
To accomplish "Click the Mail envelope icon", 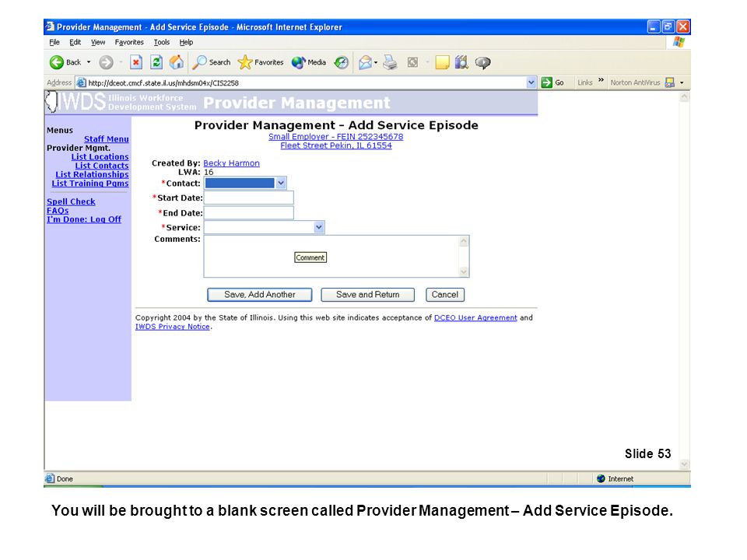I will coord(366,62).
